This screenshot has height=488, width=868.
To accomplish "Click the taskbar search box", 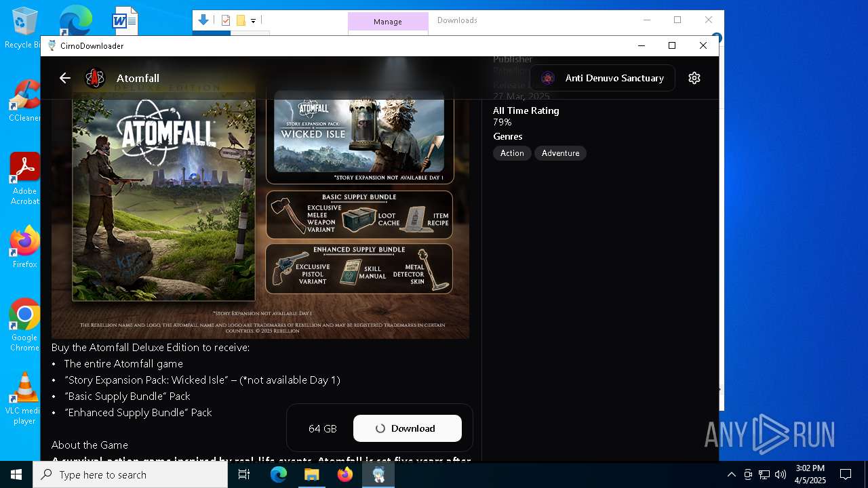I will (x=130, y=474).
